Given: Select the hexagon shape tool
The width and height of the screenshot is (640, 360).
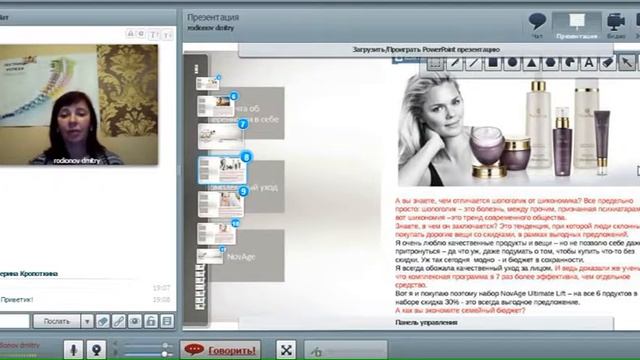Looking at the screenshot, I should (550, 63).
